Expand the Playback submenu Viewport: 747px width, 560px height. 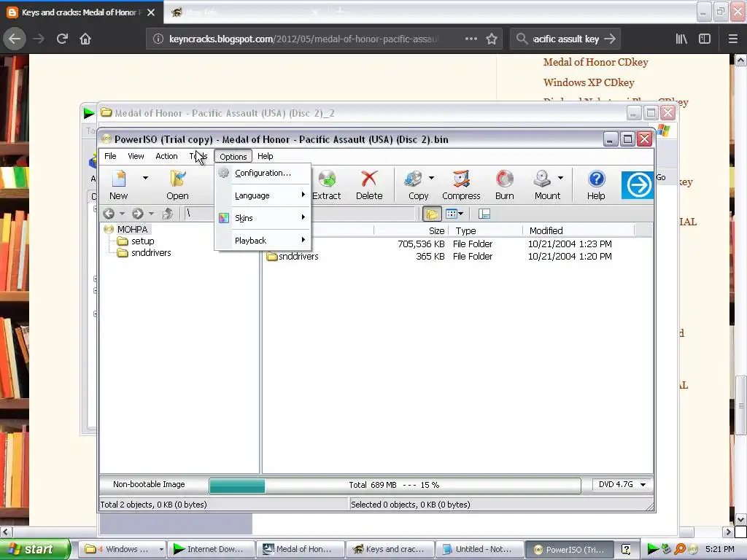click(x=263, y=241)
